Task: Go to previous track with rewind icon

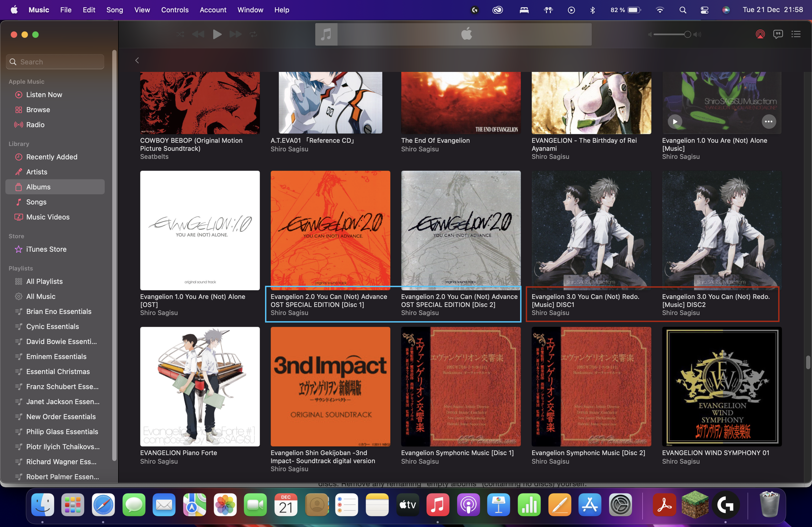Action: click(198, 34)
